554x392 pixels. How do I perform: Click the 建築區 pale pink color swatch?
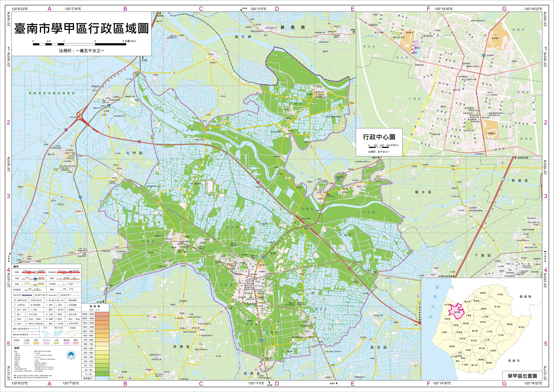(x=17, y=343)
